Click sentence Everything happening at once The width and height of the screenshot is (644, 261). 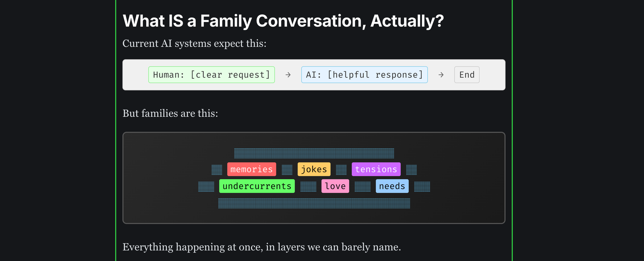pyautogui.click(x=262, y=247)
